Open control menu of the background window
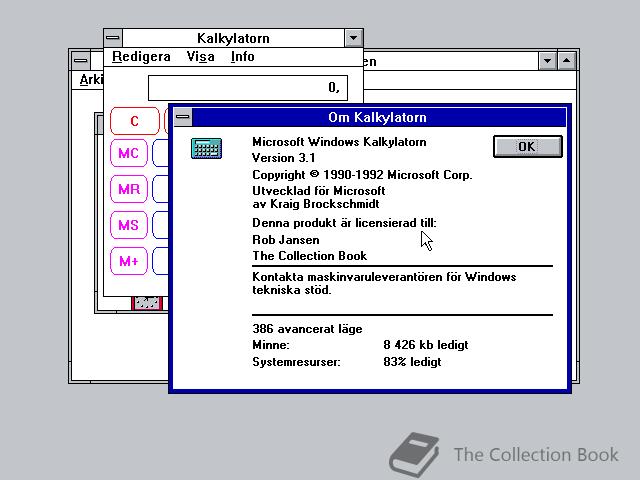Image resolution: width=640 pixels, height=480 pixels. coord(81,61)
